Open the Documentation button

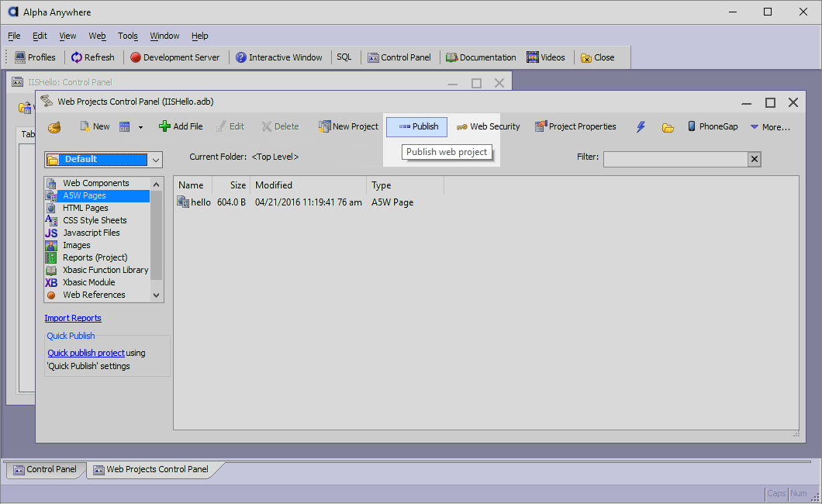481,57
